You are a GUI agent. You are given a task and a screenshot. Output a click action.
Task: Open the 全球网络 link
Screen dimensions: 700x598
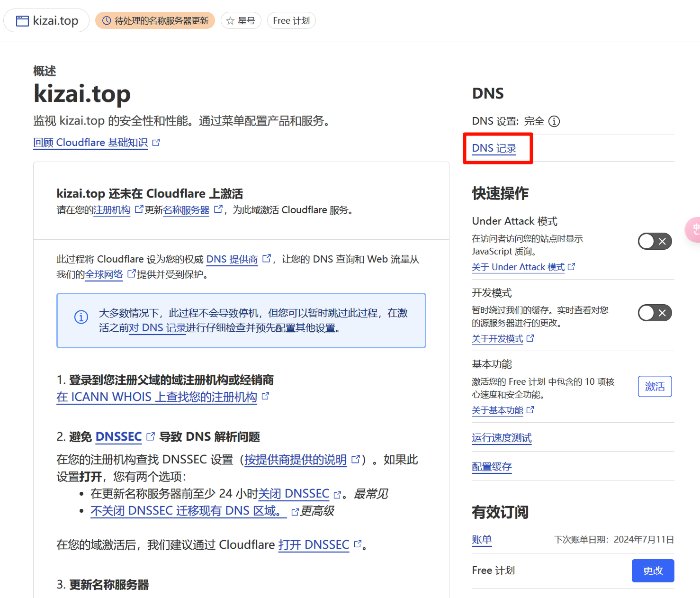point(104,274)
